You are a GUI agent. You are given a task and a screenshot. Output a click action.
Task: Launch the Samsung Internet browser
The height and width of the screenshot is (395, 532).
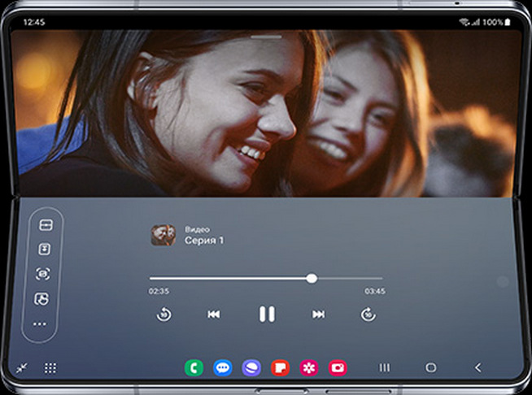coord(251,368)
